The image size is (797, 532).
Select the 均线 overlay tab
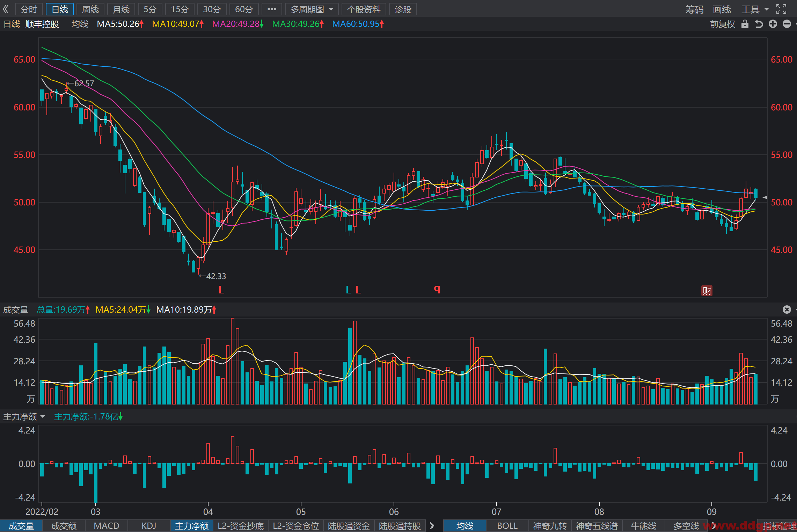[x=465, y=526]
